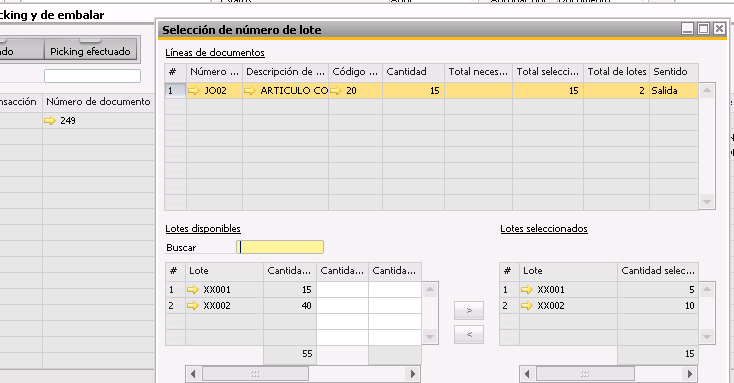734x383 pixels.
Task: Click the Total de lotes column header
Action: 617,72
